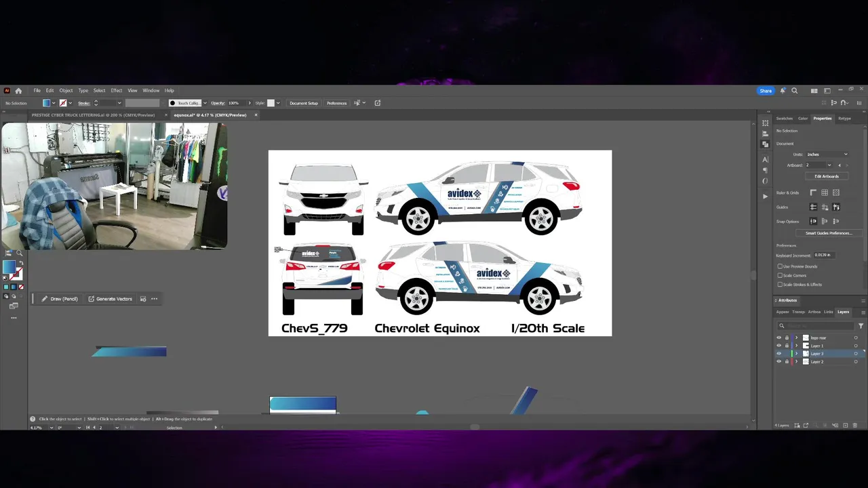868x488 pixels.
Task: Click Create New Layer icon
Action: click(845, 426)
